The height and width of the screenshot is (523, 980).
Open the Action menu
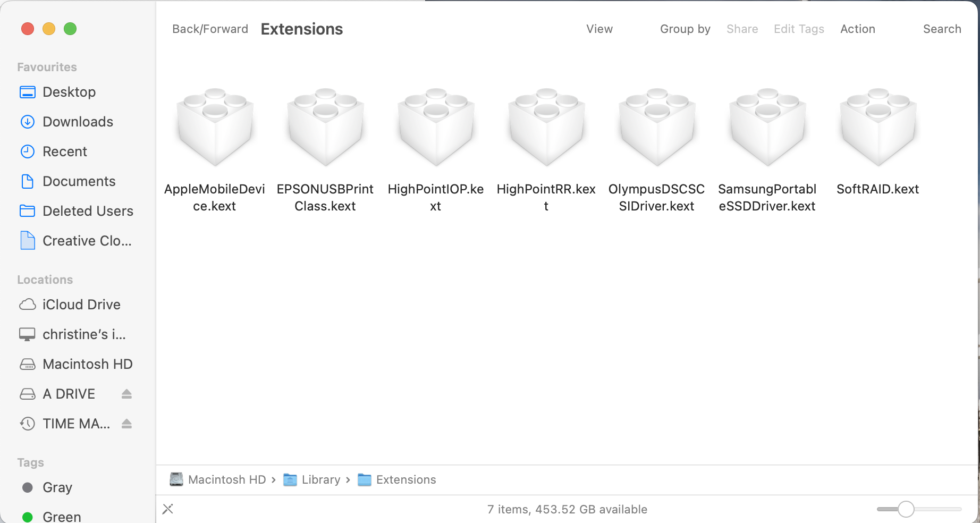(x=858, y=29)
